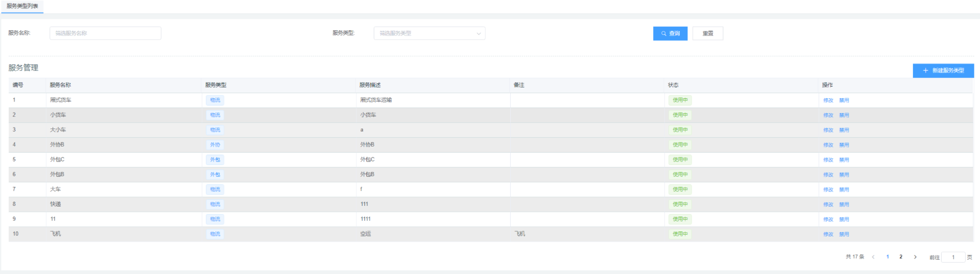Select page 1 in pagination
This screenshot has height=274, width=980.
pos(887,257)
